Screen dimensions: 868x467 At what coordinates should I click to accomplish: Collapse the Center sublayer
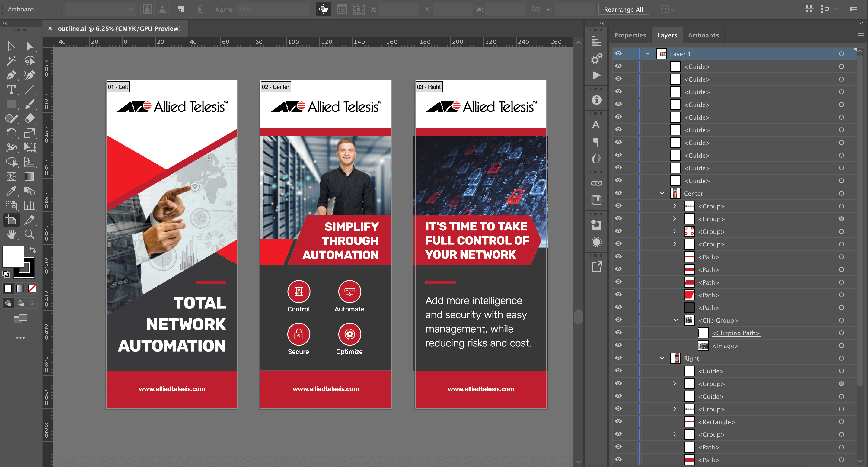662,193
